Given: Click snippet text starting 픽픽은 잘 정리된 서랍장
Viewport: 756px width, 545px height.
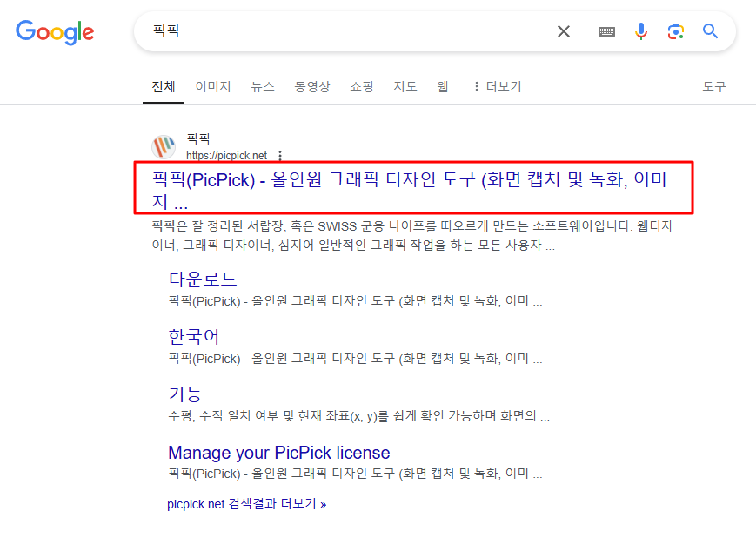Looking at the screenshot, I should (412, 235).
